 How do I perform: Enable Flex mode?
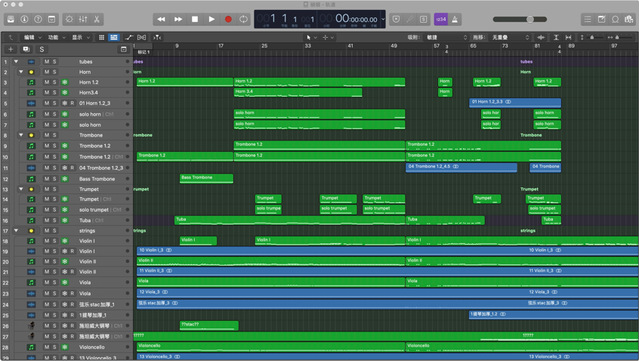tap(141, 37)
